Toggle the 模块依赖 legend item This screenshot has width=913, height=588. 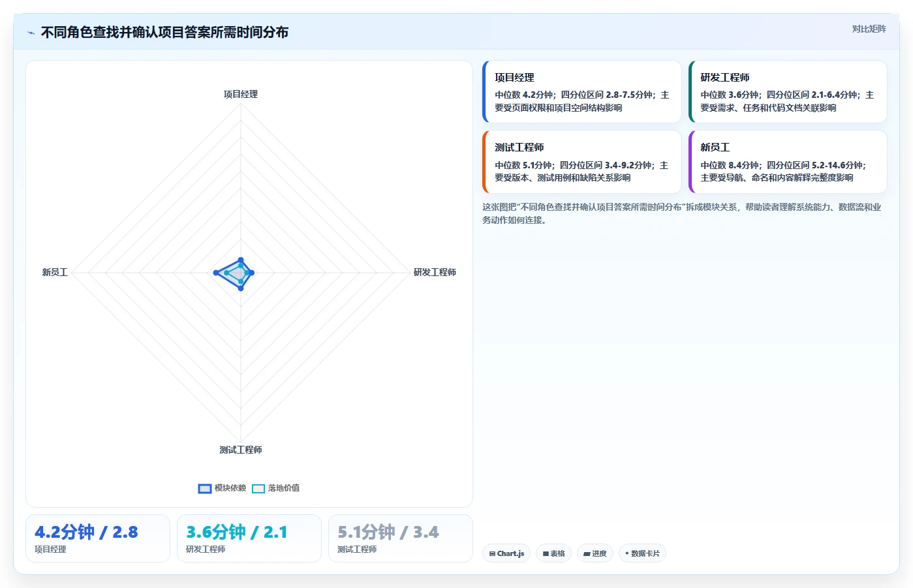point(223,488)
